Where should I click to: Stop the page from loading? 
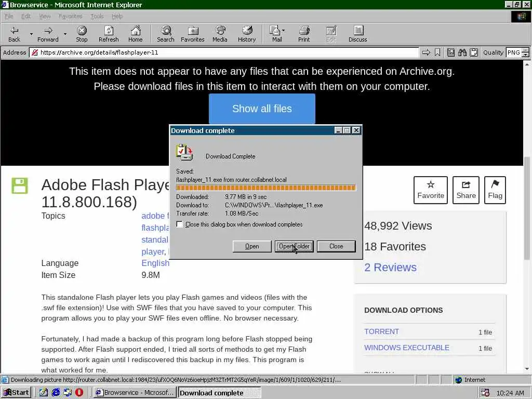82,34
